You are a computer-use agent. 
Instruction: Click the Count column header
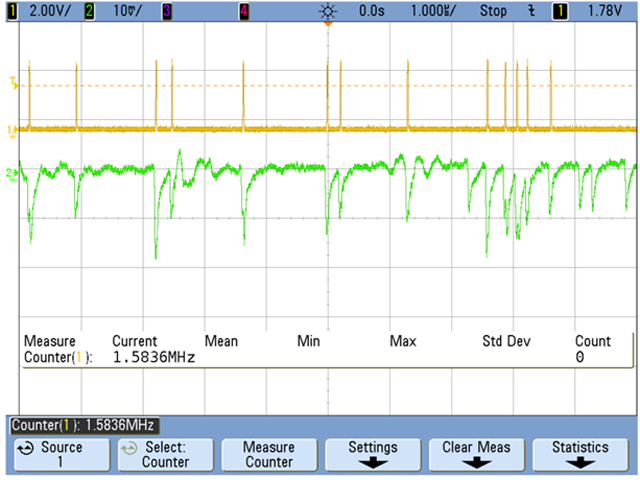[593, 341]
